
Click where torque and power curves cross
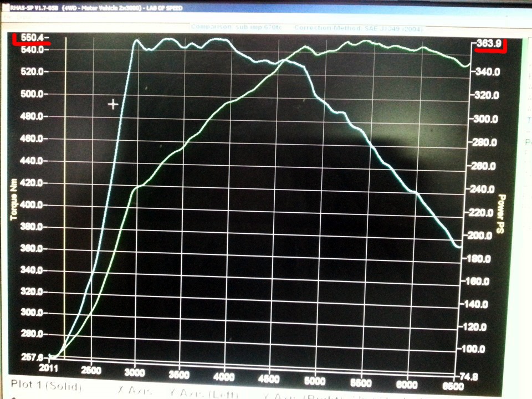pyautogui.click(x=284, y=60)
